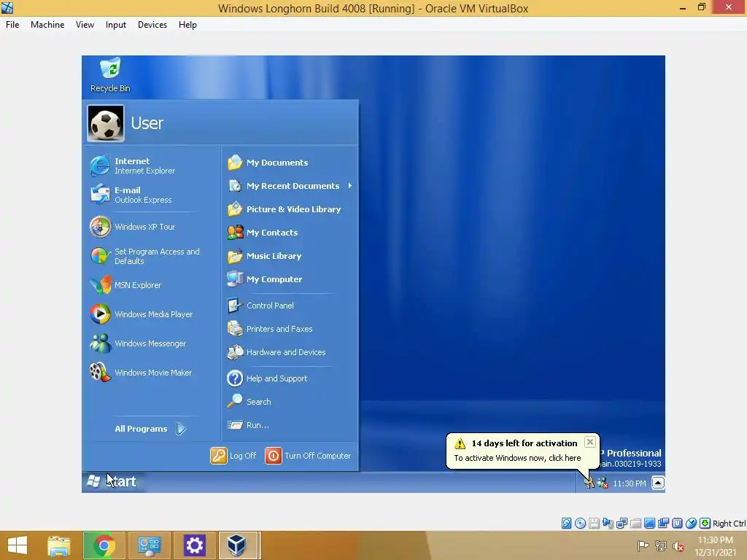
Task: Click the host Windows Start button
Action: point(18,545)
